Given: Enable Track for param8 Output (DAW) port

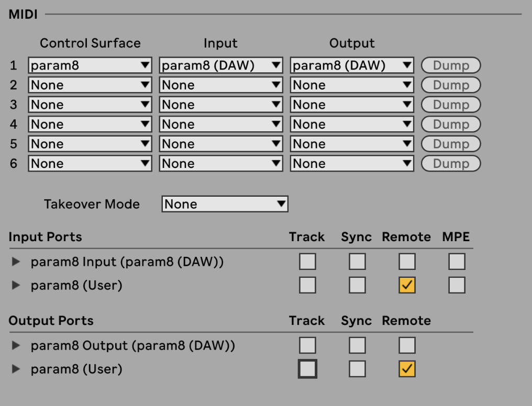Looking at the screenshot, I should [x=307, y=345].
